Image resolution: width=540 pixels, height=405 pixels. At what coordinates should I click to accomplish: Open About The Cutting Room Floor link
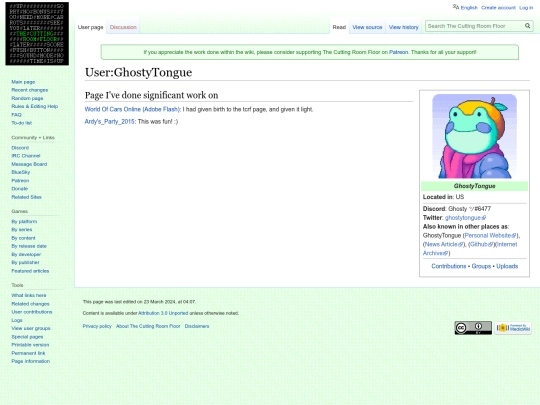click(x=148, y=326)
